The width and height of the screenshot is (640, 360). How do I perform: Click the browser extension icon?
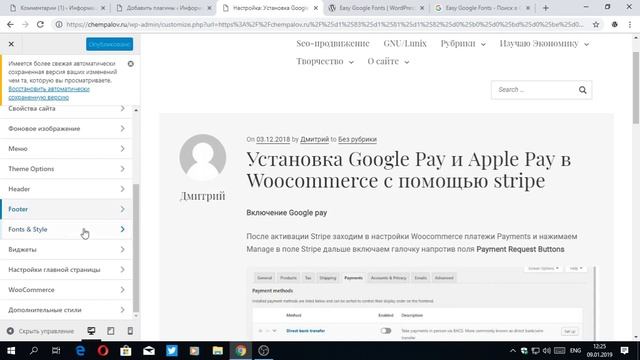pos(614,24)
